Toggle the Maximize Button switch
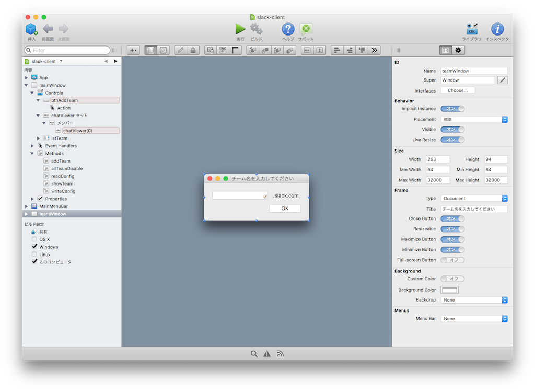This screenshot has height=392, width=535. pyautogui.click(x=452, y=239)
